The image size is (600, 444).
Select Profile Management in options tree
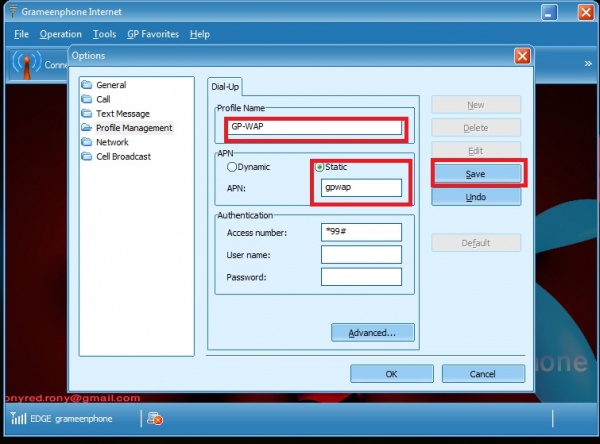click(134, 128)
